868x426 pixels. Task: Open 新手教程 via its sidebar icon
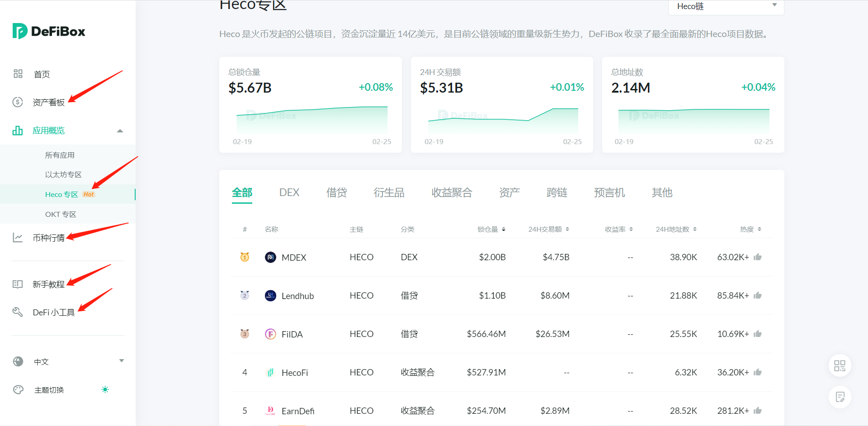click(18, 284)
